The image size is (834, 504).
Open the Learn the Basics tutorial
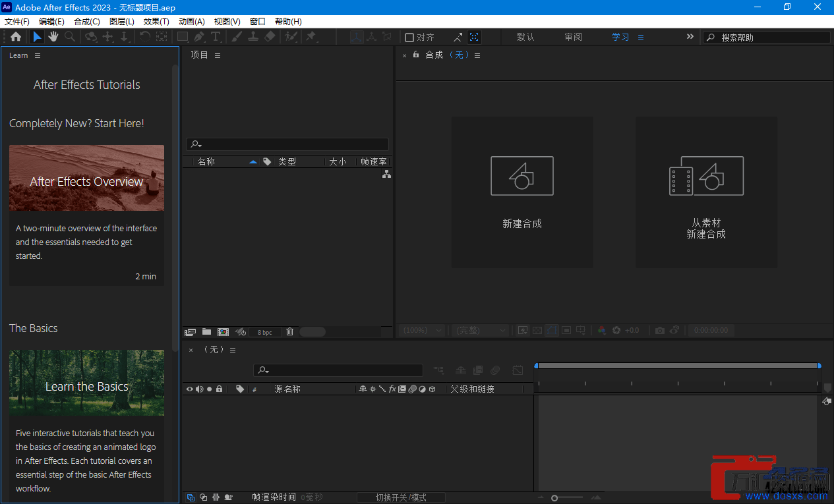86,383
